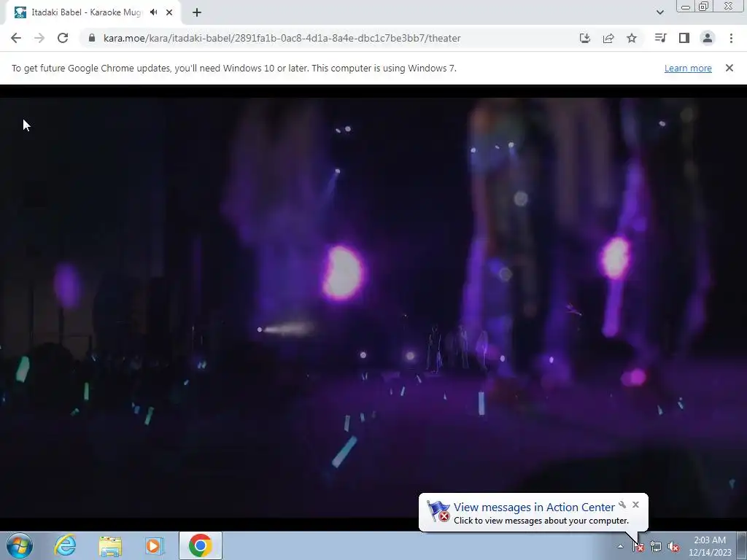747x560 pixels.
Task: Open Chrome three-dot menu
Action: [x=731, y=38]
